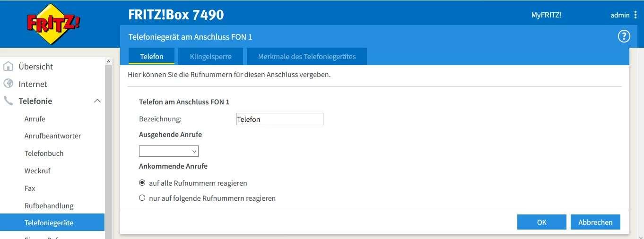
Task: Confirm settings with the OK button
Action: [542, 222]
